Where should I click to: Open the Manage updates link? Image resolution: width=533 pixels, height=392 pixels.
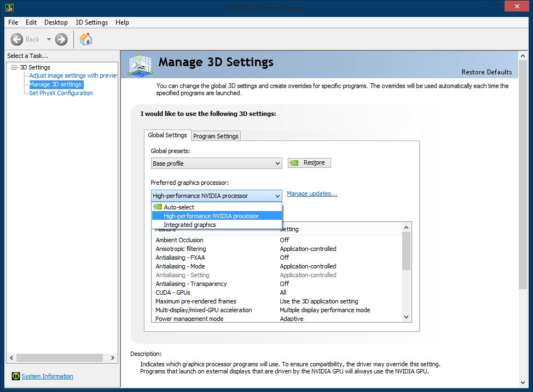click(x=312, y=194)
